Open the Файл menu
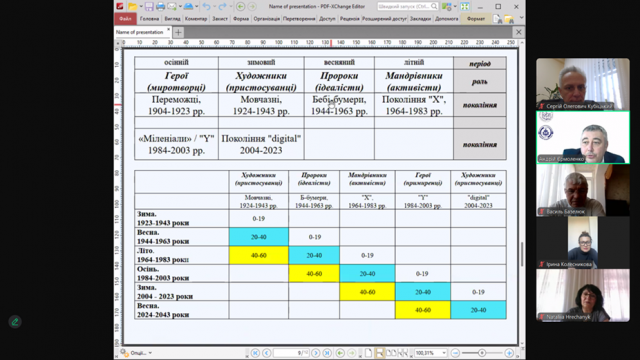The image size is (640, 360). coord(125,19)
